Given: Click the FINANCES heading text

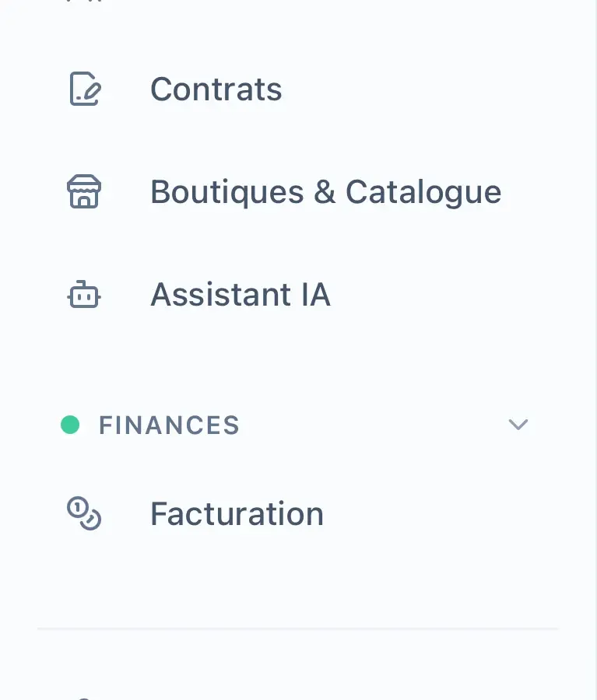Looking at the screenshot, I should [169, 425].
